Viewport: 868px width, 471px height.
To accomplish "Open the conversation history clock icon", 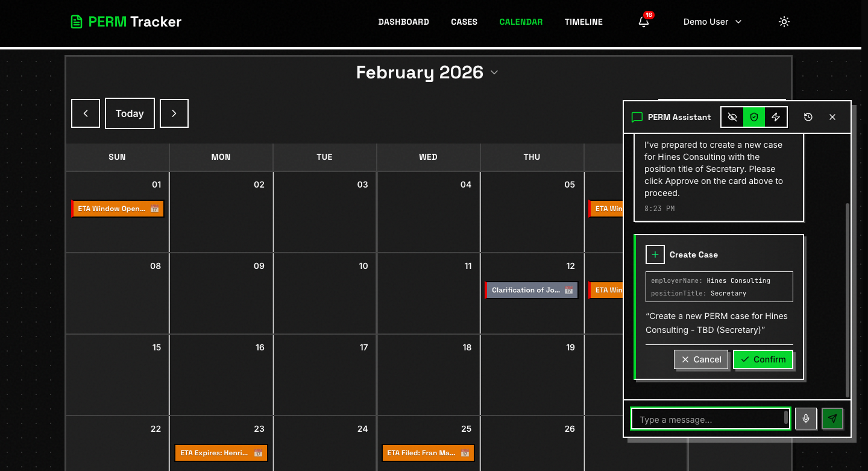I will click(808, 117).
